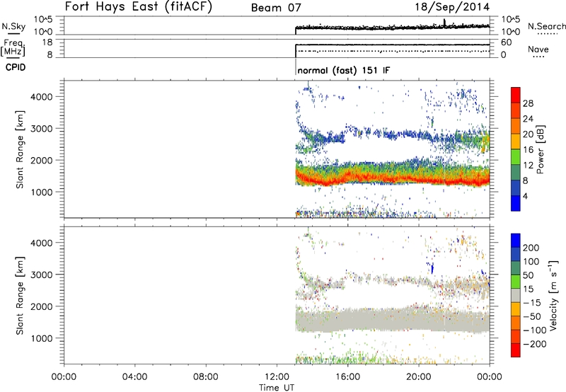Click the 04:00 time tick label

tap(134, 377)
